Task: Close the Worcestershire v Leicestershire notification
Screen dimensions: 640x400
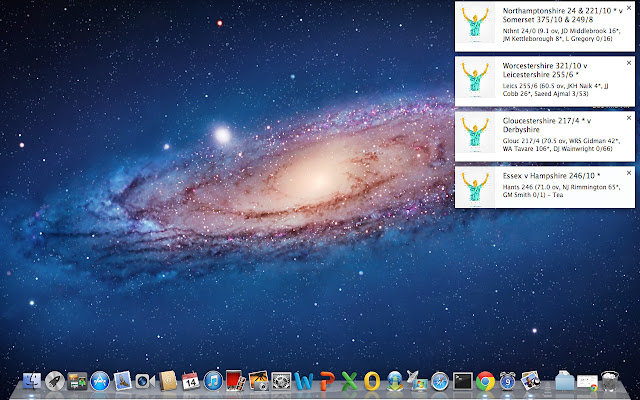Action: pyautogui.click(x=628, y=63)
